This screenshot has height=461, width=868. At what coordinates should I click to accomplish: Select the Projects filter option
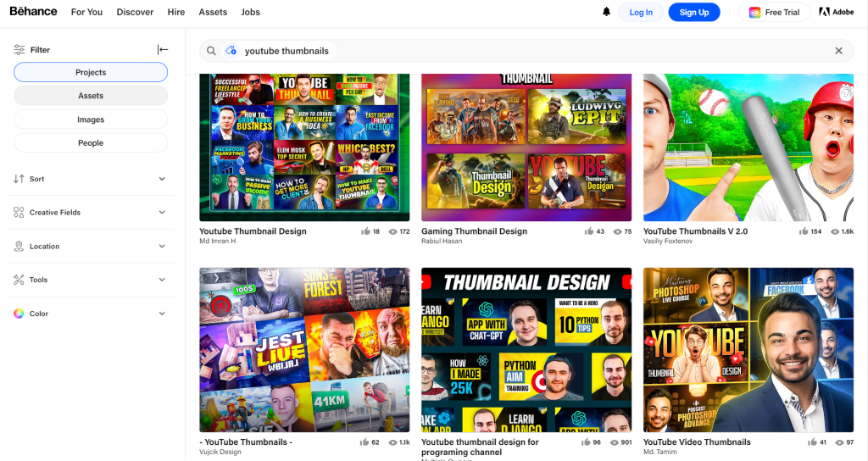91,73
